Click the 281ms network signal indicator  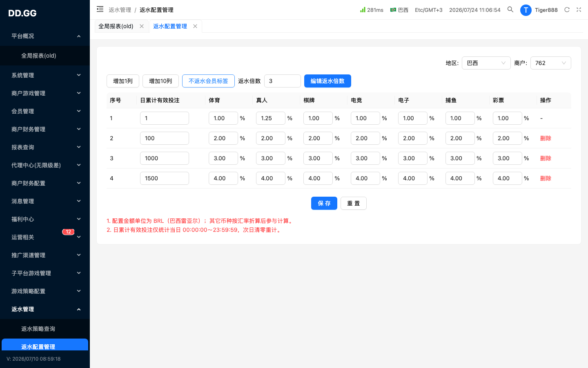click(372, 10)
